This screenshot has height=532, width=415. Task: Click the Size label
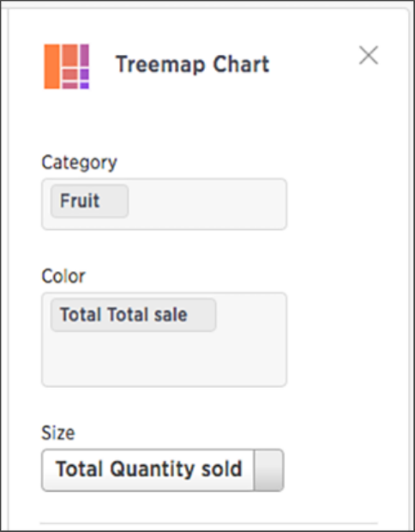[58, 432]
